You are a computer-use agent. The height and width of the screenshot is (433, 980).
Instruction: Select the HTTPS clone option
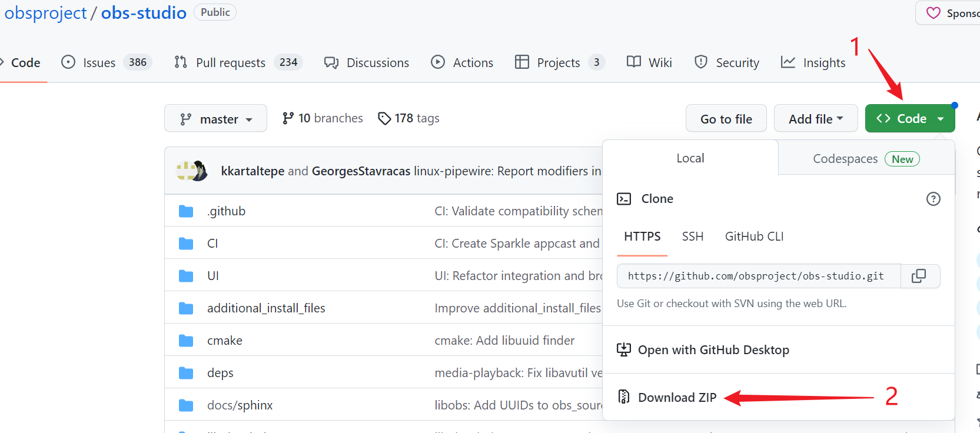pos(642,237)
